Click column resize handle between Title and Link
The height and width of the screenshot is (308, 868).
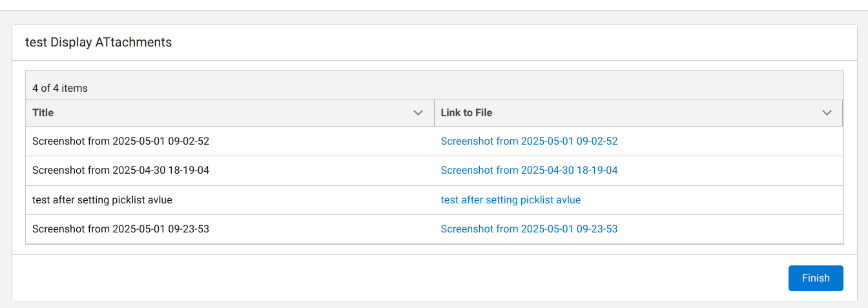[x=434, y=113]
